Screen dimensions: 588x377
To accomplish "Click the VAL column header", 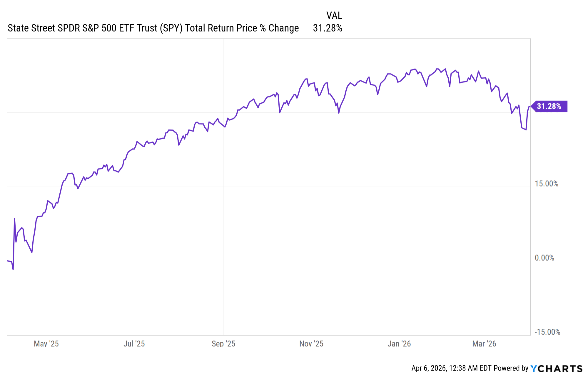I will tap(334, 16).
